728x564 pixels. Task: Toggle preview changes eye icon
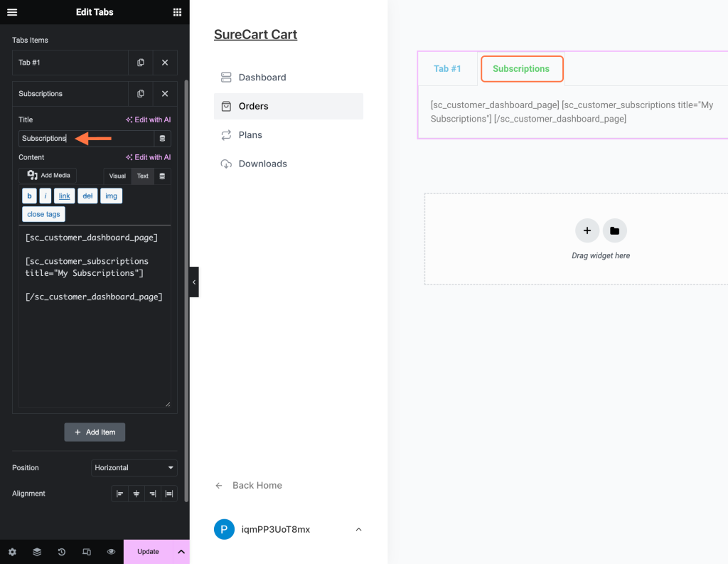click(x=112, y=552)
